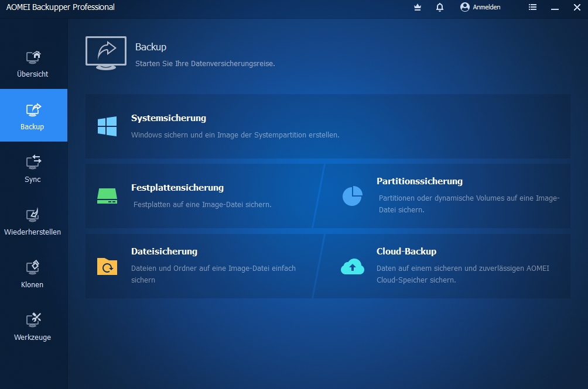Open the Klonen sidebar icon
The height and width of the screenshot is (389, 588).
(33, 267)
